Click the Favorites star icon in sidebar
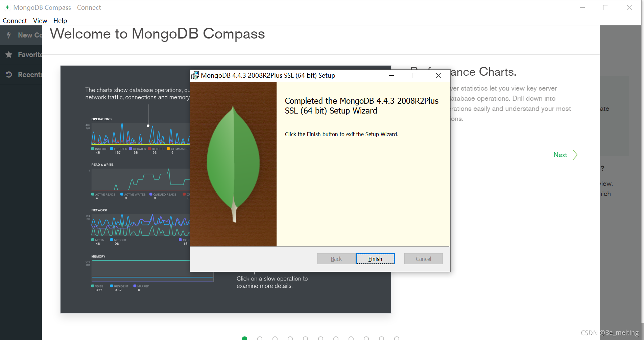Screen dimensions: 644x340 pos(9,55)
